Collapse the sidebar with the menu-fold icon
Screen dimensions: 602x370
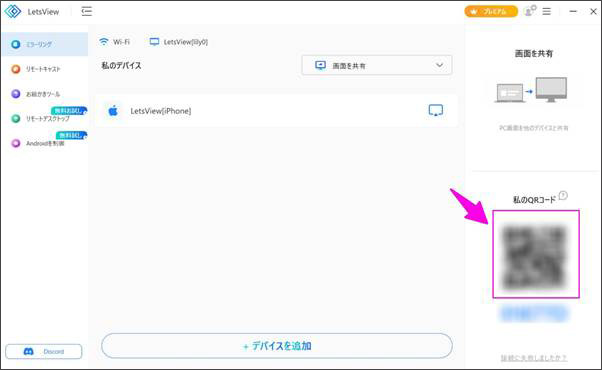[87, 11]
